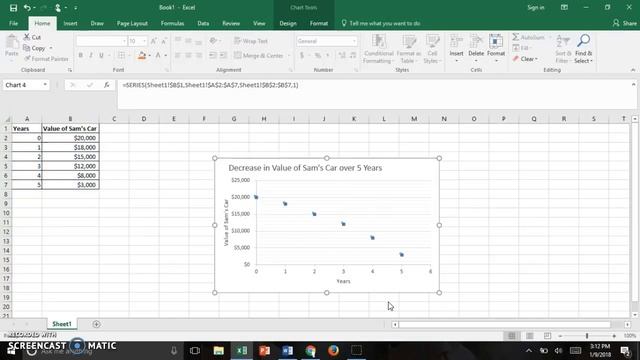Switch to the chart Format tab
Image resolution: width=640 pixels, height=360 pixels.
point(319,24)
